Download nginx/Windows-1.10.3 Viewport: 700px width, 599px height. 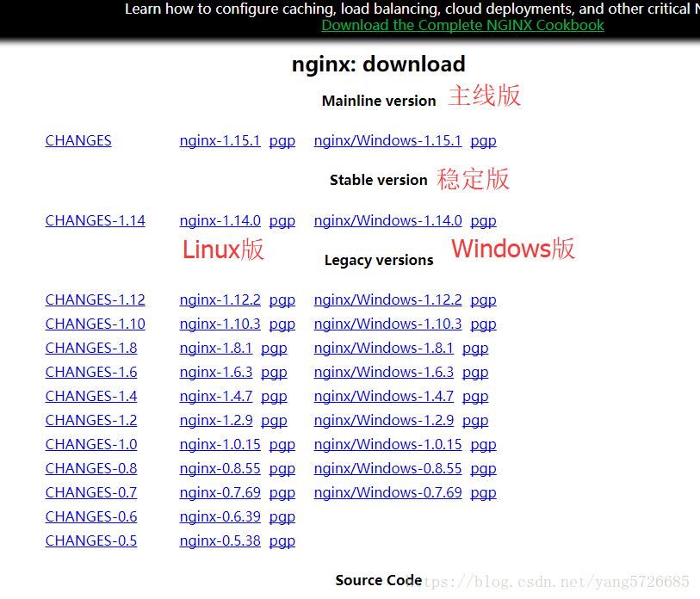pos(388,324)
